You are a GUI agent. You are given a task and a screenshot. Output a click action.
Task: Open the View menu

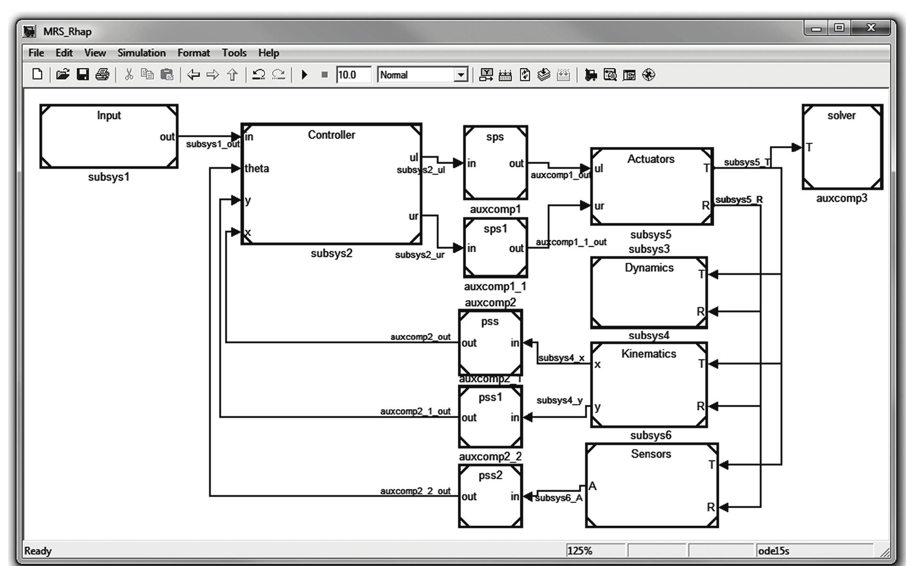coord(95,53)
